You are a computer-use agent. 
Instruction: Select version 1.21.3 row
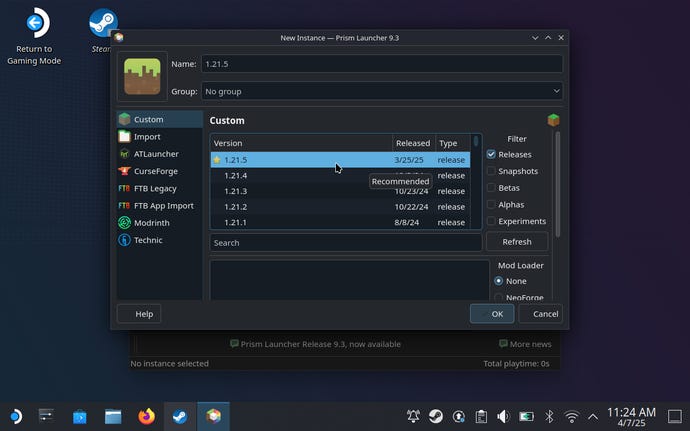point(340,191)
